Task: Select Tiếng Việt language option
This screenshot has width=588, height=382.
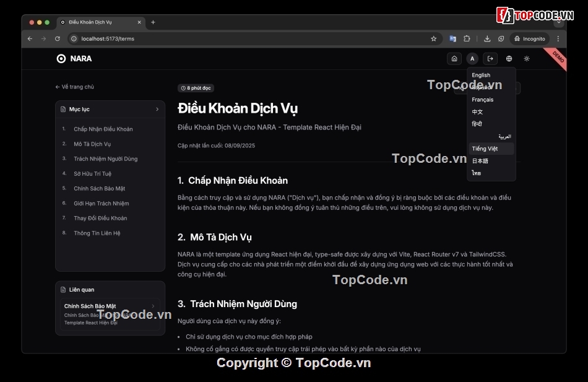Action: pyautogui.click(x=490, y=149)
